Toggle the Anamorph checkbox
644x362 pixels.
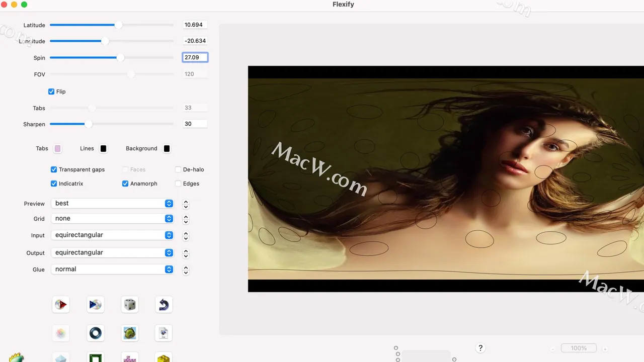(125, 184)
